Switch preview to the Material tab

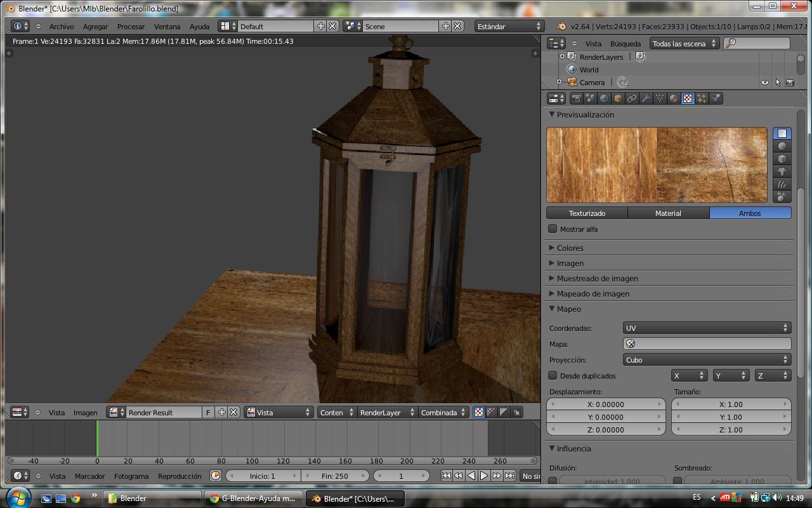668,213
